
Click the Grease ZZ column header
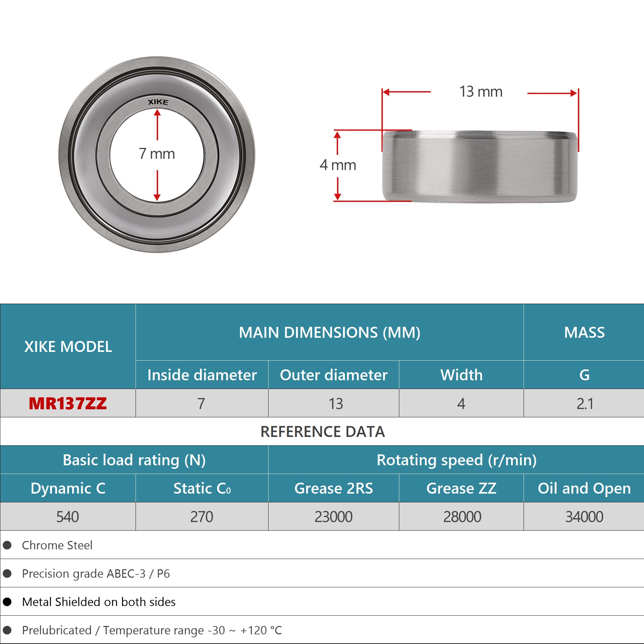point(461,488)
